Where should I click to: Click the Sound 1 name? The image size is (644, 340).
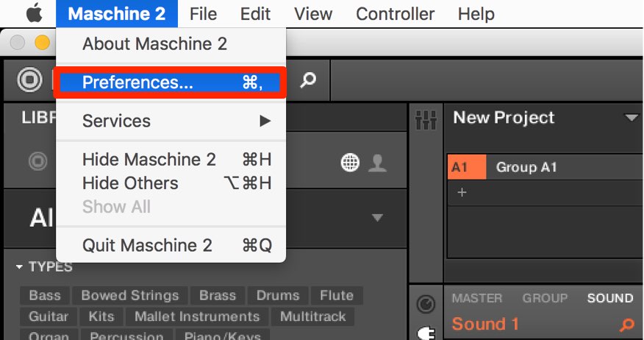pyautogui.click(x=485, y=324)
